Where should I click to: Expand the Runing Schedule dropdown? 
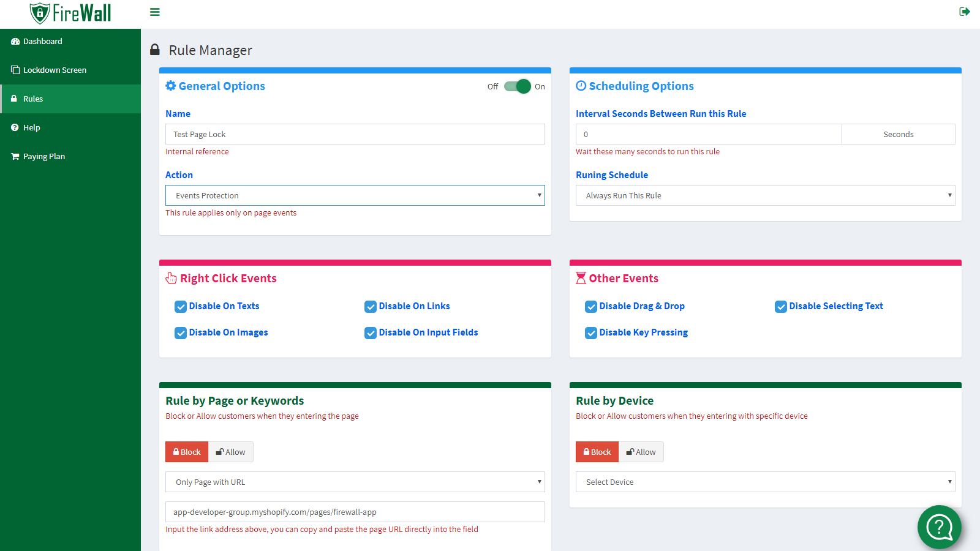765,195
